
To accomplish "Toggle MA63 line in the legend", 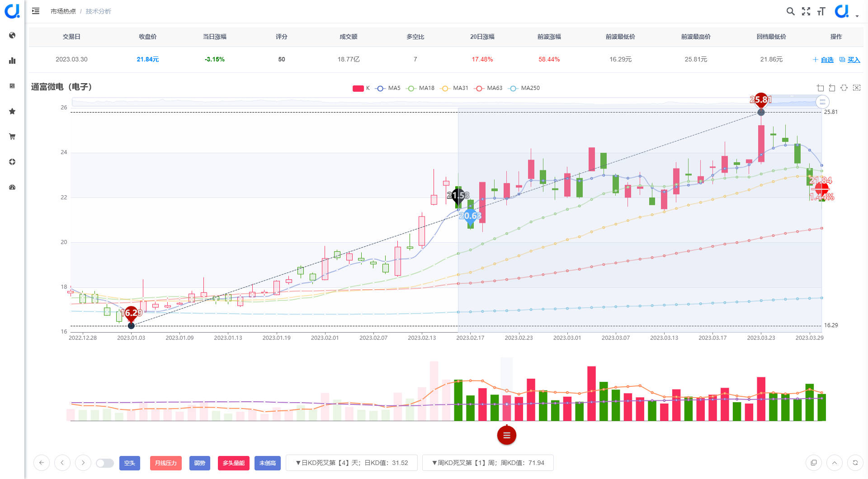I will click(488, 88).
